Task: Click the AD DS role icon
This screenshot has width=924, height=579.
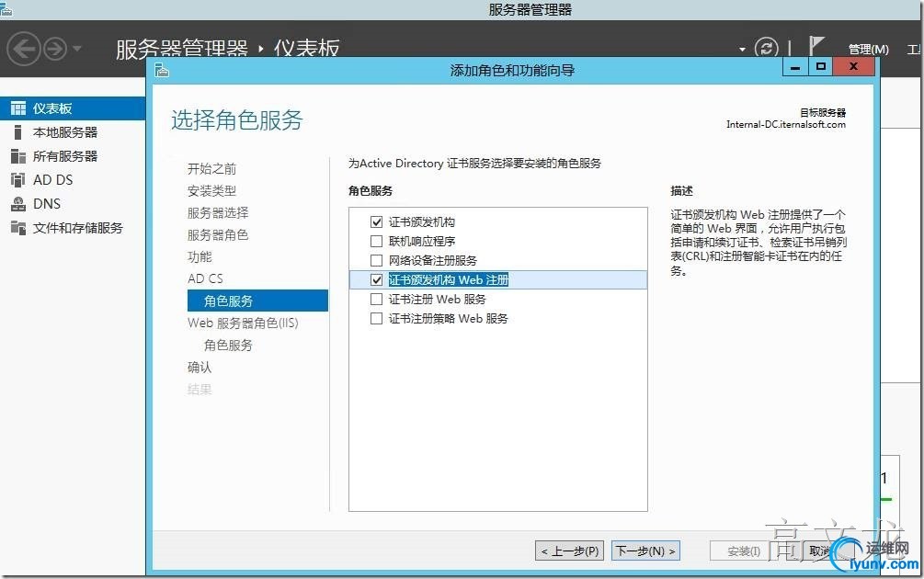Action: [x=18, y=179]
